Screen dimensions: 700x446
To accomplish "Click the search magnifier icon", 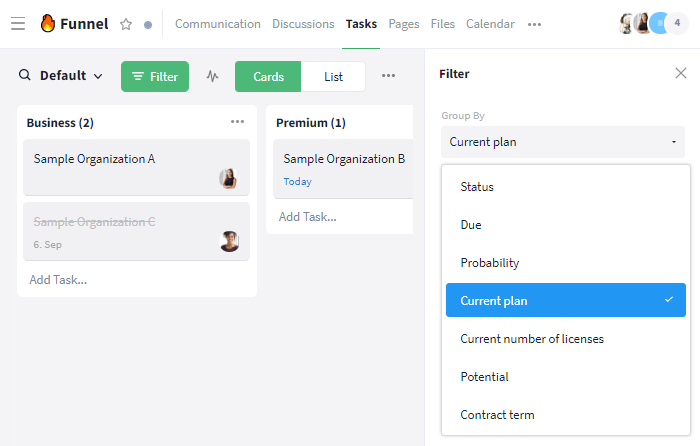I will tap(25, 75).
